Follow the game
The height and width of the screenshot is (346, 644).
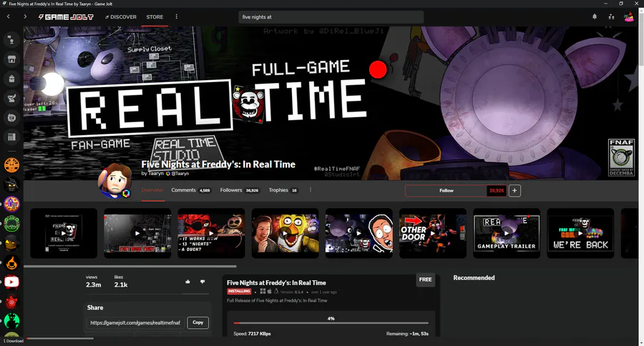pos(447,190)
